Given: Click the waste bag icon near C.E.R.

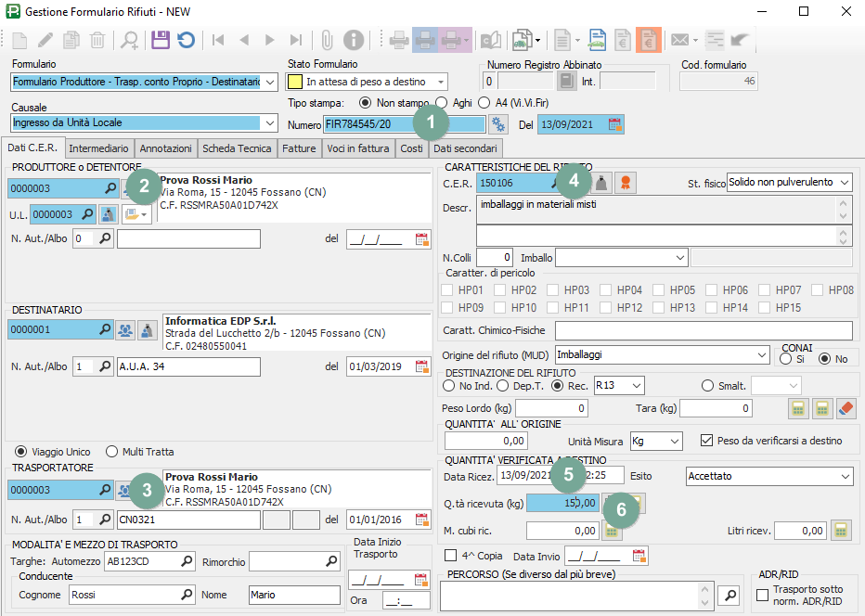Looking at the screenshot, I should pos(601,183).
